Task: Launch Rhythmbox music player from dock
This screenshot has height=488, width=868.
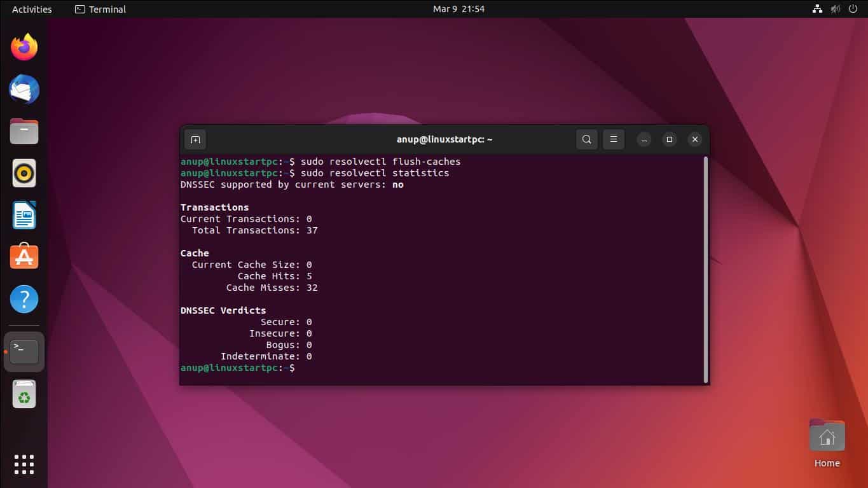Action: [24, 173]
